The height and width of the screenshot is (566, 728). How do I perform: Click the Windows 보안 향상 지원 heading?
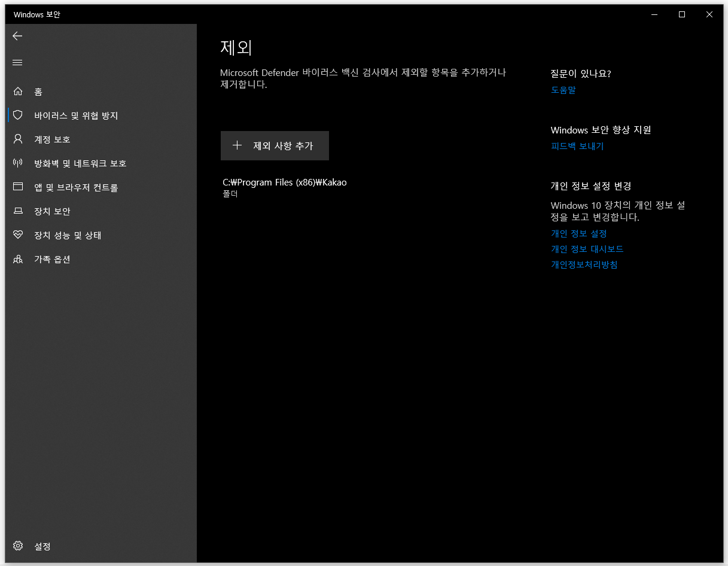tap(601, 130)
